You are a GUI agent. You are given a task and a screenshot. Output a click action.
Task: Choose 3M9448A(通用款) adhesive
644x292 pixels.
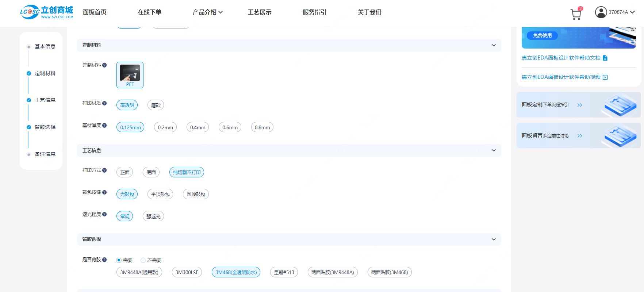[x=139, y=272]
